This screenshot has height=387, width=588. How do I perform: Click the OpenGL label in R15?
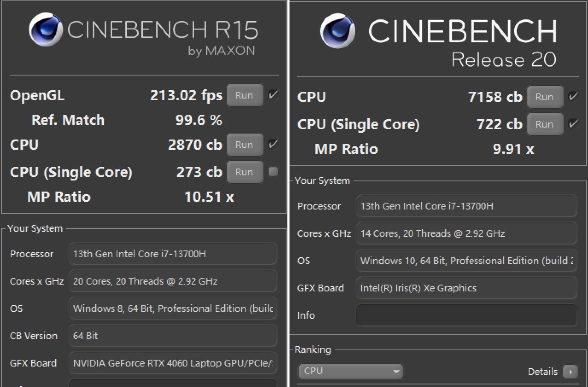37,96
